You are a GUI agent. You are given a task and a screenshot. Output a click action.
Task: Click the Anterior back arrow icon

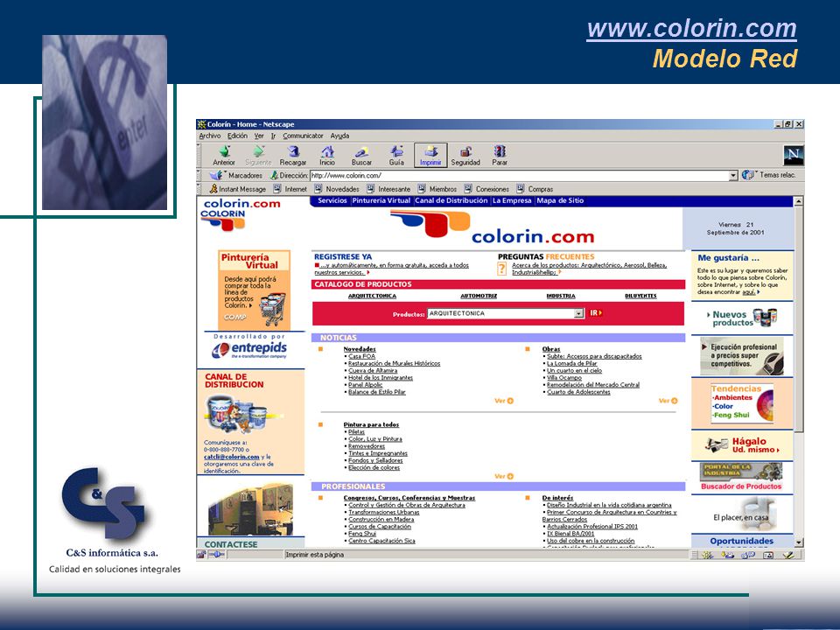225,151
